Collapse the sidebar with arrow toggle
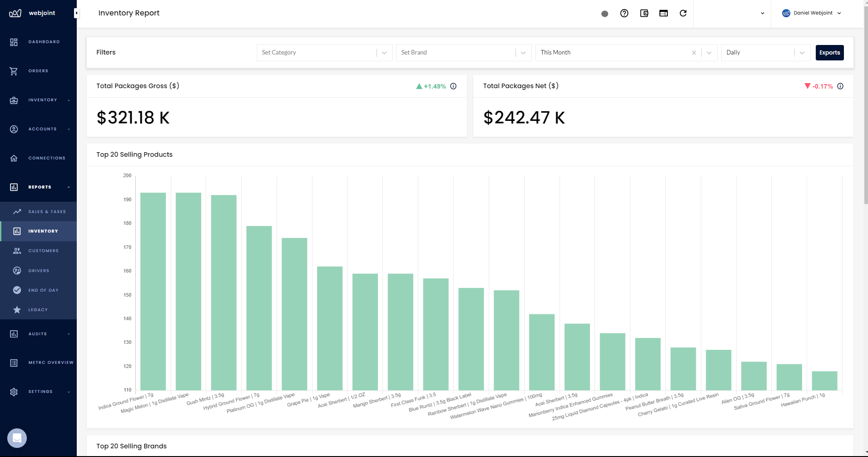The image size is (868, 457). pos(76,13)
